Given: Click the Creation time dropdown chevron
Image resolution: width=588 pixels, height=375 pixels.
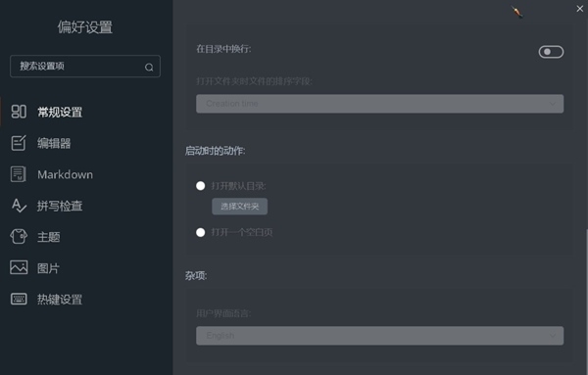Looking at the screenshot, I should coord(553,104).
